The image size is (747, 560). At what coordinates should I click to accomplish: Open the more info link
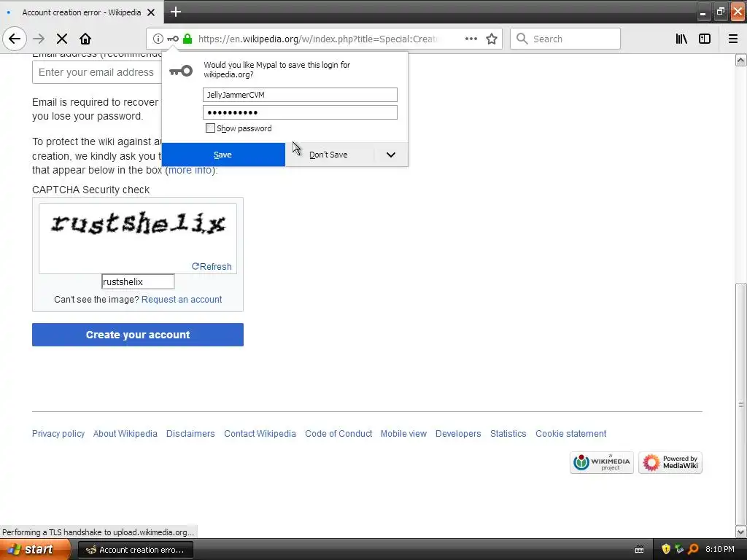pos(190,171)
